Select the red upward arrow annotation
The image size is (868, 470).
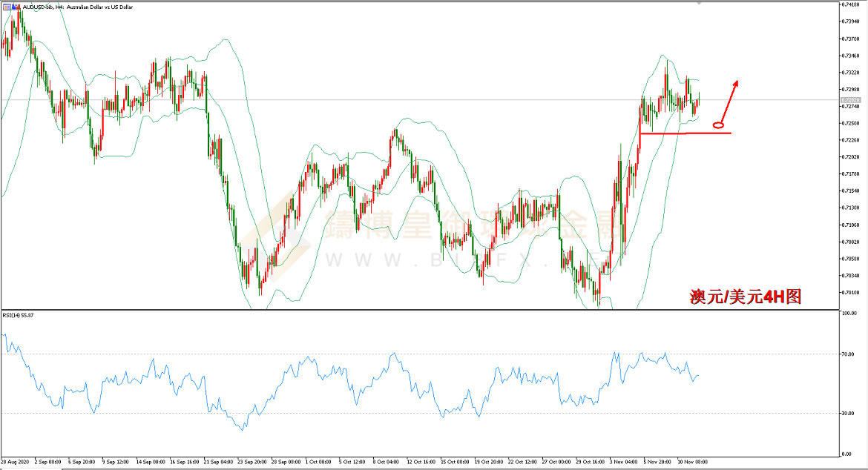coord(731,96)
